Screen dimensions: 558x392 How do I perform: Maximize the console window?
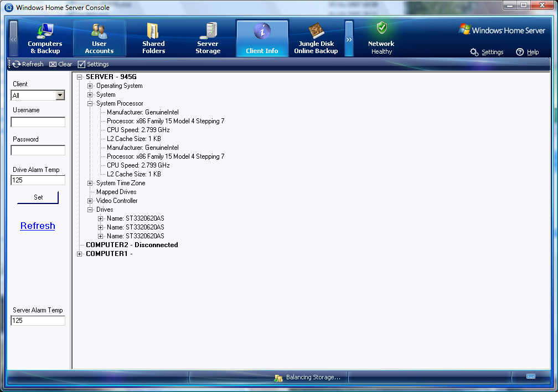point(524,6)
